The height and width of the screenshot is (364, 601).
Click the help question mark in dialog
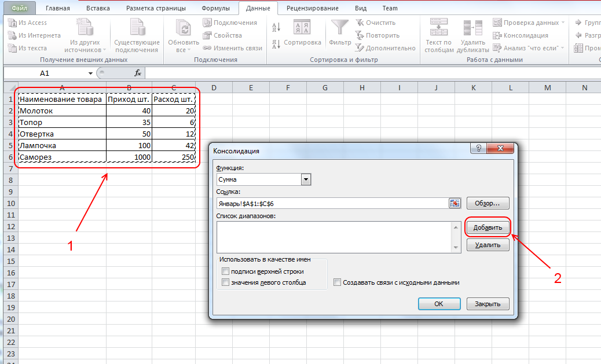click(x=478, y=148)
